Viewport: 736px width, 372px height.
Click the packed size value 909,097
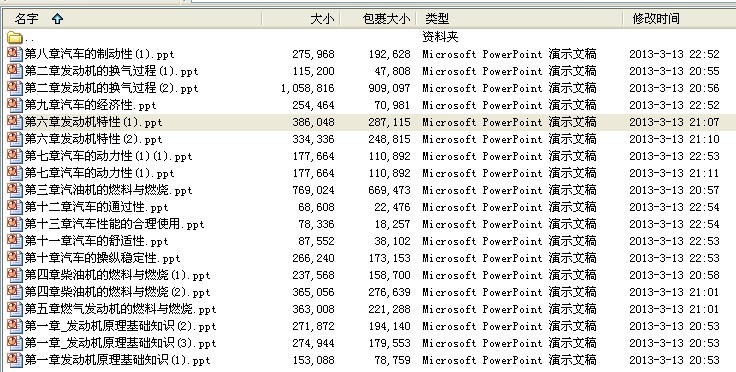(x=390, y=88)
